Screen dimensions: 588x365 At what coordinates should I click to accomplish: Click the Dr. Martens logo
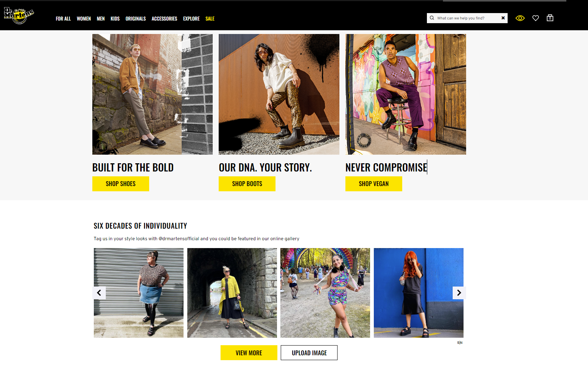pyautogui.click(x=19, y=16)
